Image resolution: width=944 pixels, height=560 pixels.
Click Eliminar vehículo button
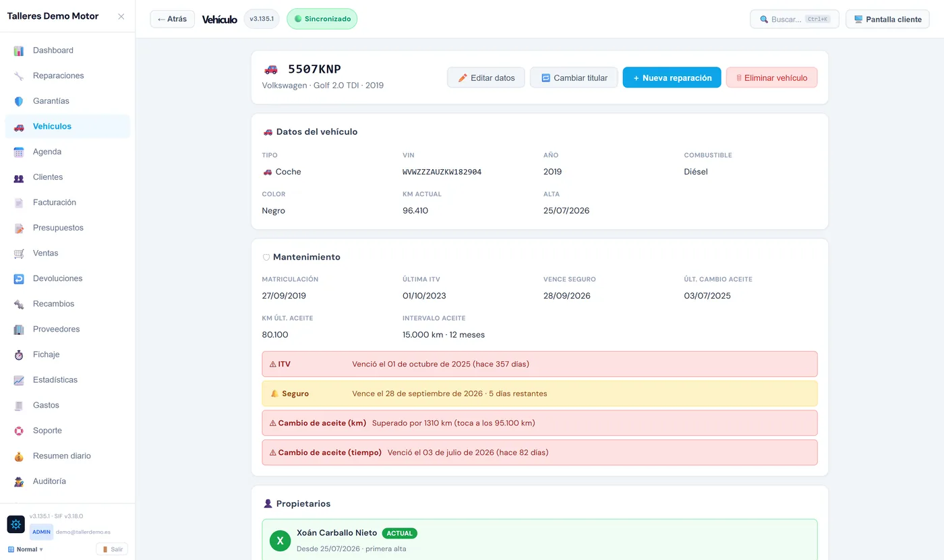click(x=771, y=77)
